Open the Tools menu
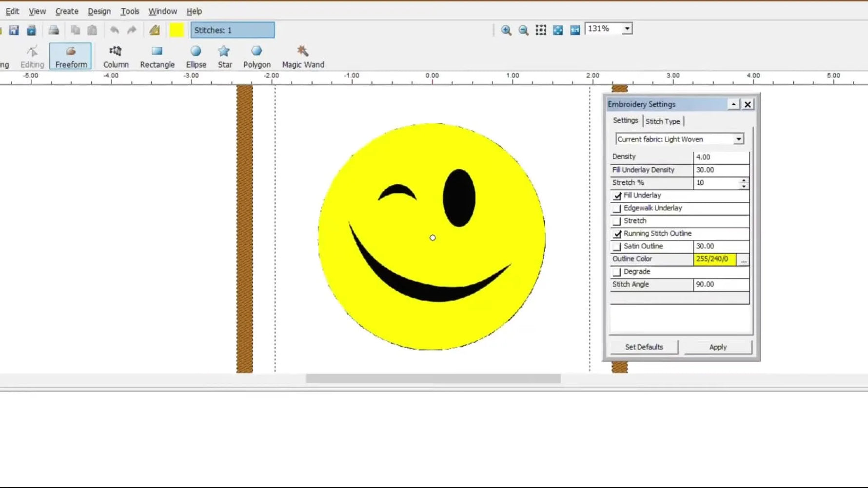This screenshot has width=868, height=488. 130,11
